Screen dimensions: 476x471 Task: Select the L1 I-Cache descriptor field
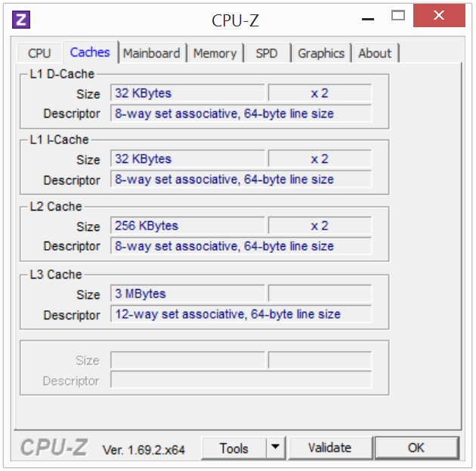pyautogui.click(x=241, y=180)
